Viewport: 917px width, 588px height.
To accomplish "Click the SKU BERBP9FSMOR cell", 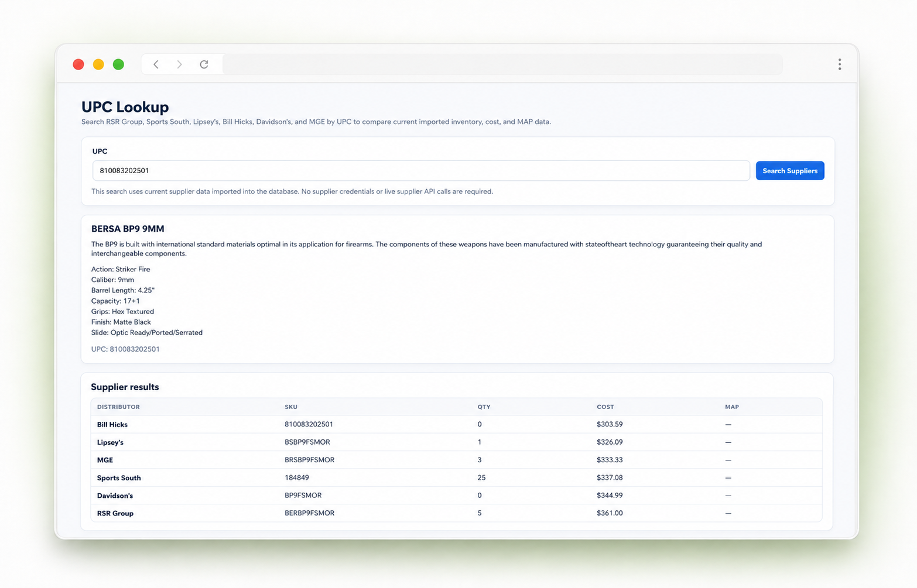I will point(309,513).
